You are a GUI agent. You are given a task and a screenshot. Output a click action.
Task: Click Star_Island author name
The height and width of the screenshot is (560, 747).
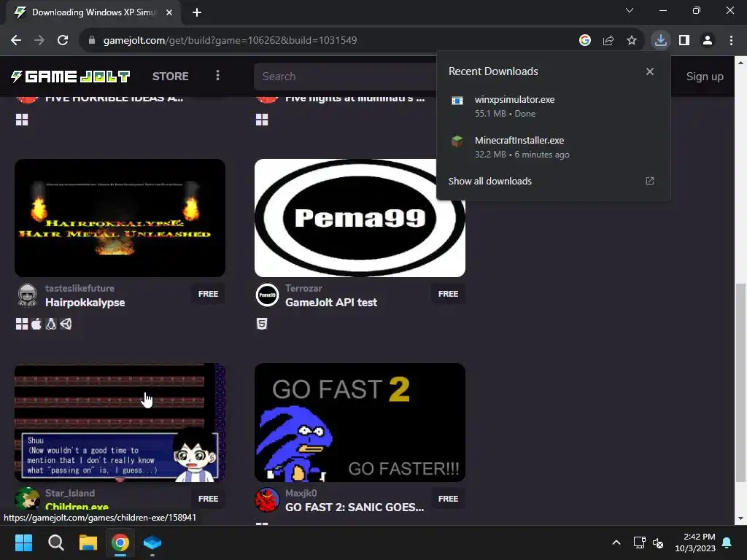click(x=70, y=493)
